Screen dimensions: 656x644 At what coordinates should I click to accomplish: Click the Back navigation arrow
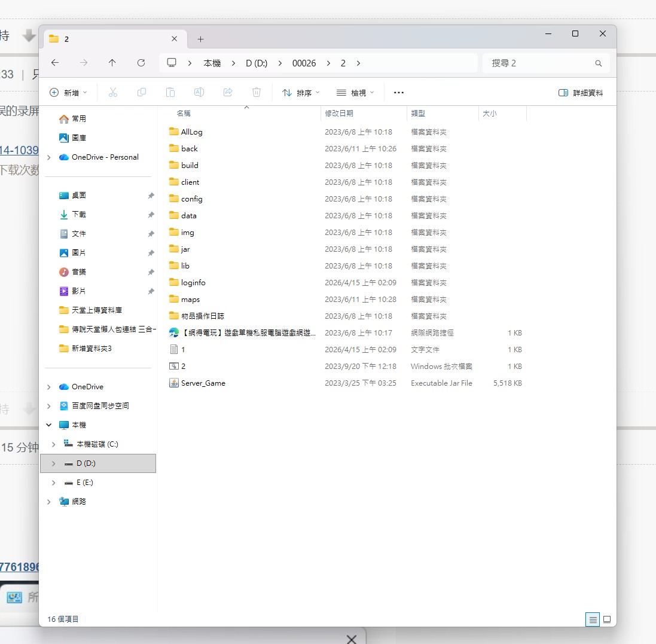pyautogui.click(x=55, y=63)
